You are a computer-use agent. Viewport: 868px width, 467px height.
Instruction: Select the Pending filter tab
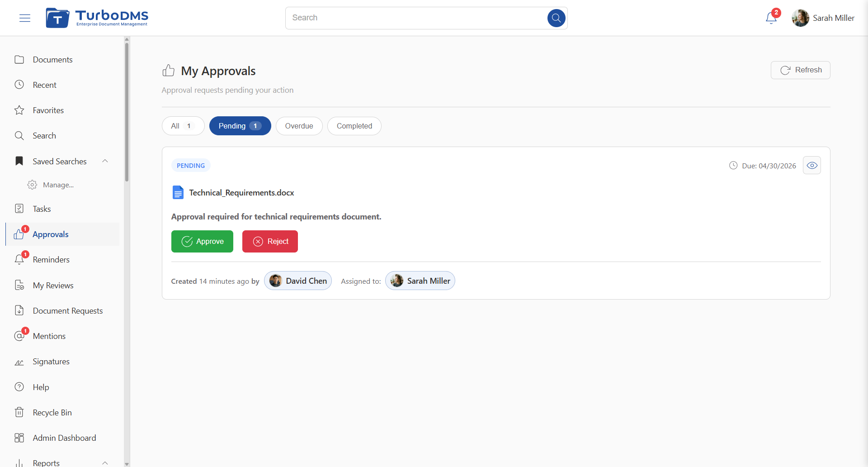(x=240, y=126)
